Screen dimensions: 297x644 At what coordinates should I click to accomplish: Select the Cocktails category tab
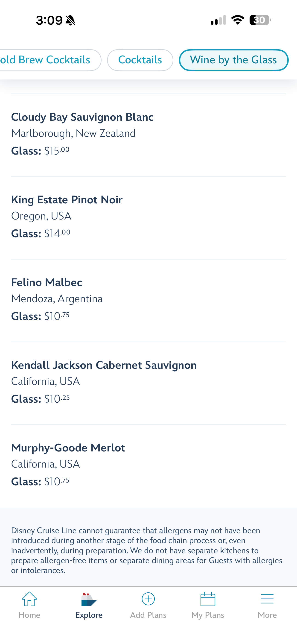[x=140, y=60]
